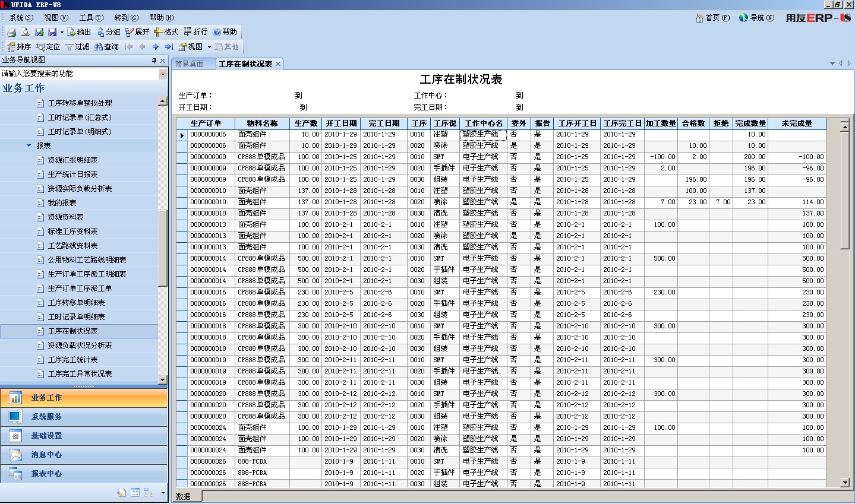Open the 报表中心 tables panel
Image resolution: width=855 pixels, height=504 pixels.
(x=84, y=474)
